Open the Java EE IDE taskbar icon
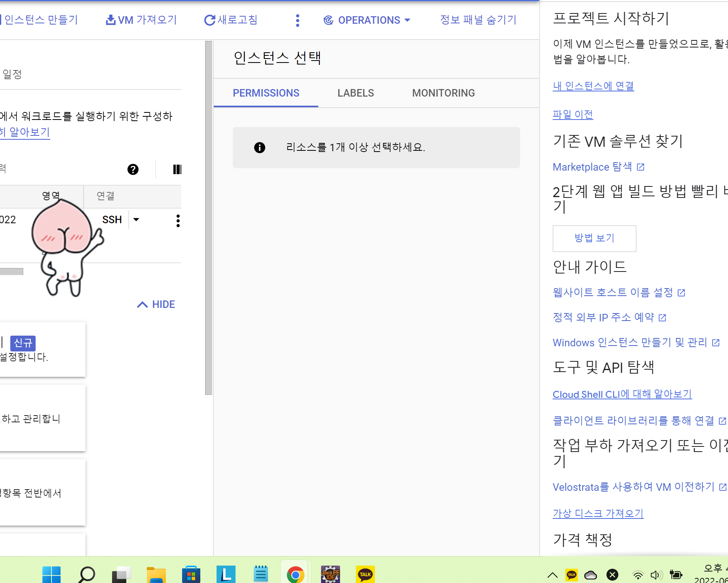This screenshot has height=583, width=728. [331, 574]
